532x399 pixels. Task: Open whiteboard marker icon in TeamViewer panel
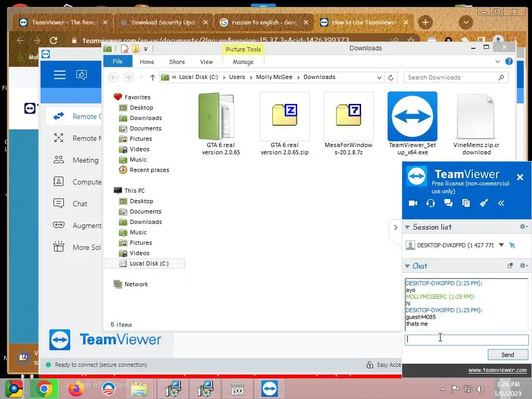click(x=484, y=203)
